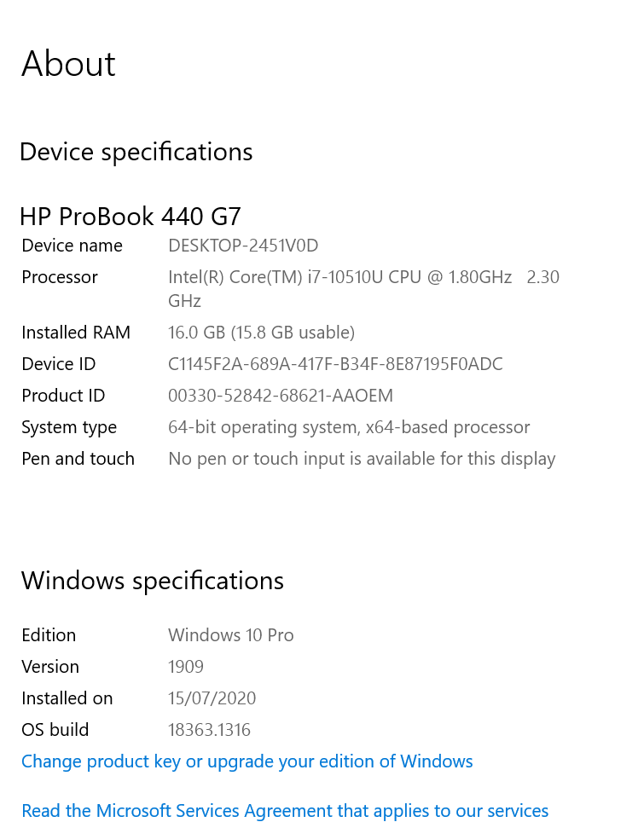The width and height of the screenshot is (644, 822).
Task: Select the HP ProBook 440 G7 model name
Action: (x=130, y=216)
